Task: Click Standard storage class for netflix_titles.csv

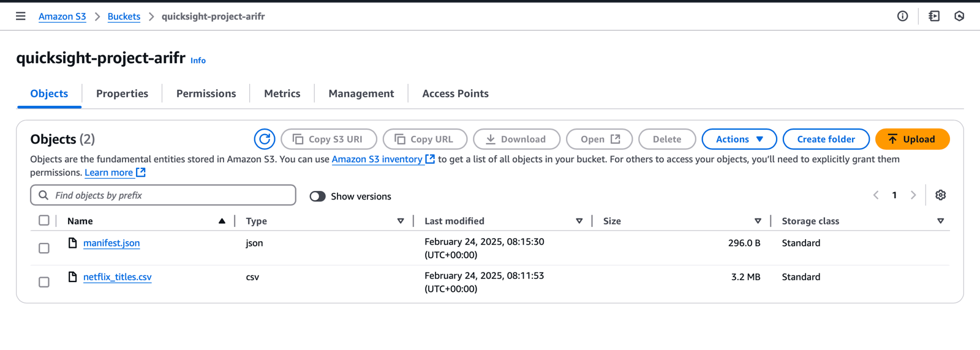Action: pyautogui.click(x=801, y=277)
